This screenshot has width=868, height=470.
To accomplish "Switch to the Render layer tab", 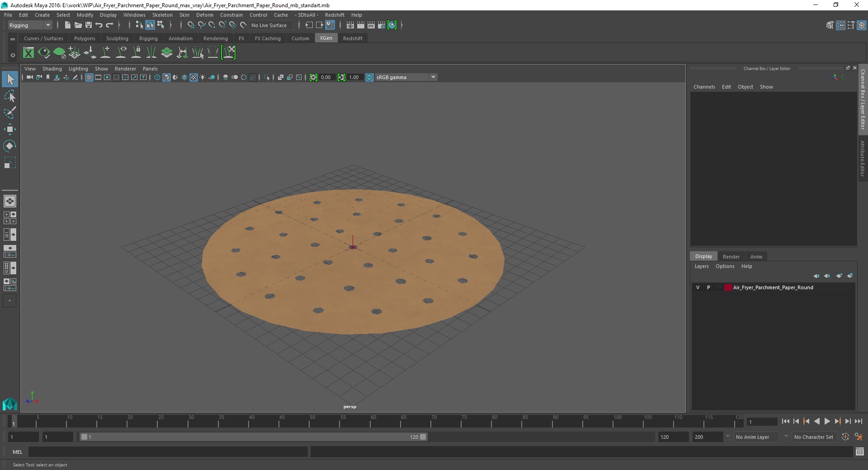I will [x=731, y=257].
